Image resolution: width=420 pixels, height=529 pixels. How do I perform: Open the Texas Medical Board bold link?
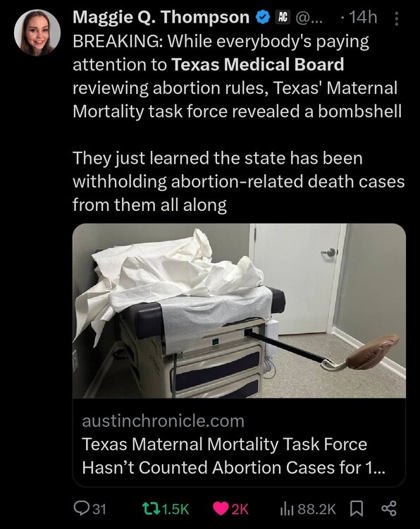[x=258, y=64]
